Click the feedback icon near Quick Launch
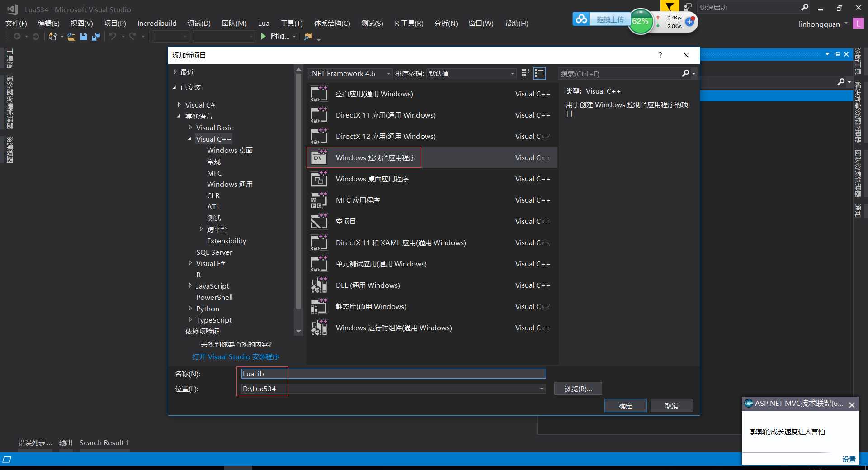 coord(688,7)
